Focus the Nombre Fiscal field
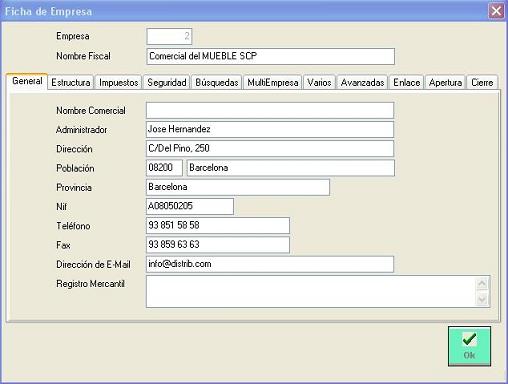This screenshot has width=508, height=384. 271,56
